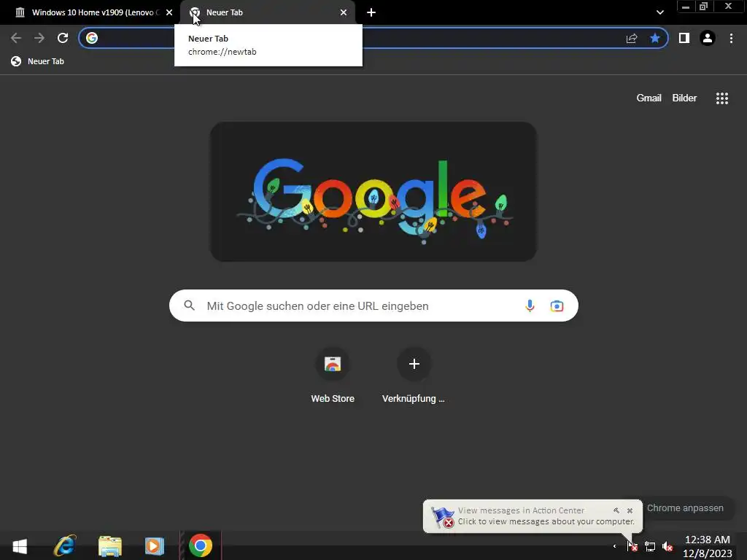The image size is (747, 560).
Task: Click the Action Center flag tray icon
Action: pos(632,547)
